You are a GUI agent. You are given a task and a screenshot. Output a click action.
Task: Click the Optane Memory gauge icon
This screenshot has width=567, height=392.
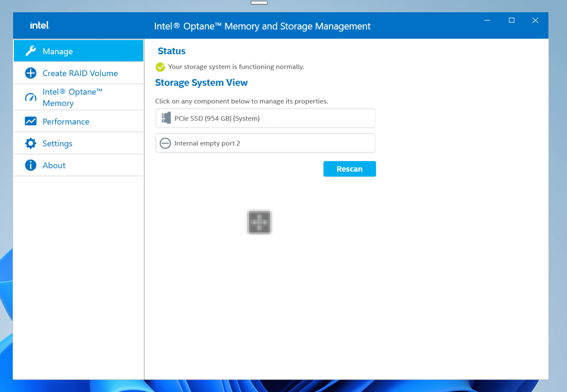[31, 97]
